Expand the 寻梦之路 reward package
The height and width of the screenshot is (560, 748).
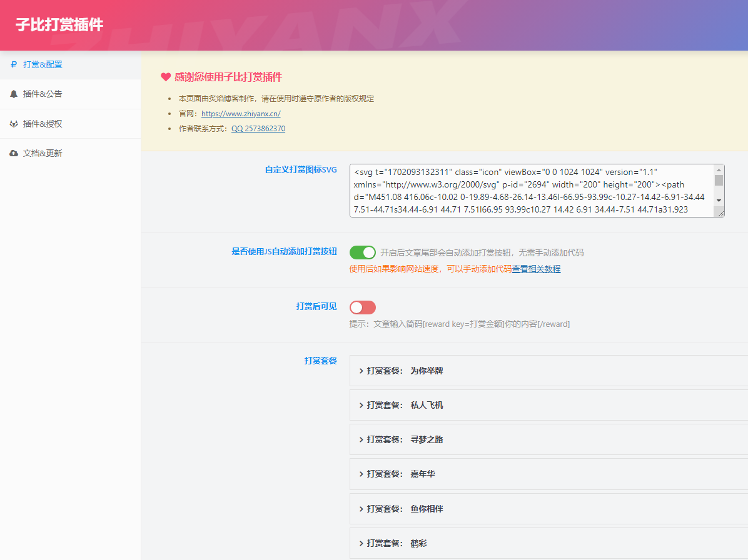click(400, 439)
